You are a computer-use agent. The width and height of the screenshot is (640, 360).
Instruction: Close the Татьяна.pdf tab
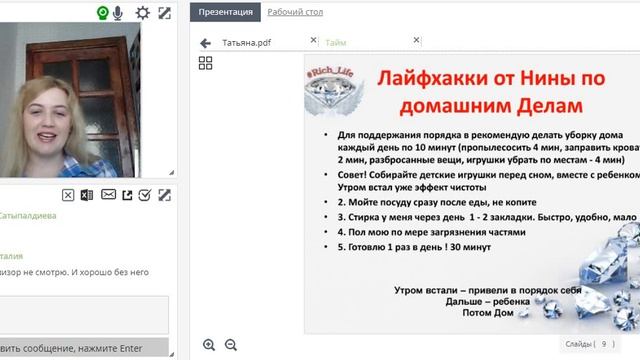313,40
